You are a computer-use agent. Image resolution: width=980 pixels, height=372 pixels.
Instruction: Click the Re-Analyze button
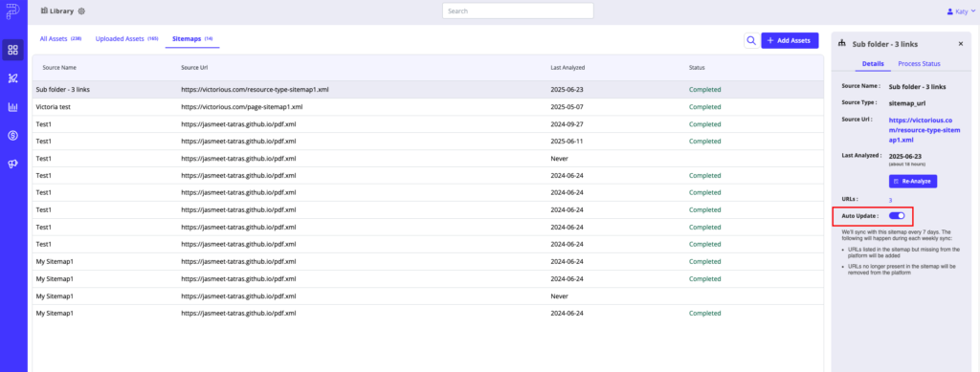pyautogui.click(x=912, y=181)
